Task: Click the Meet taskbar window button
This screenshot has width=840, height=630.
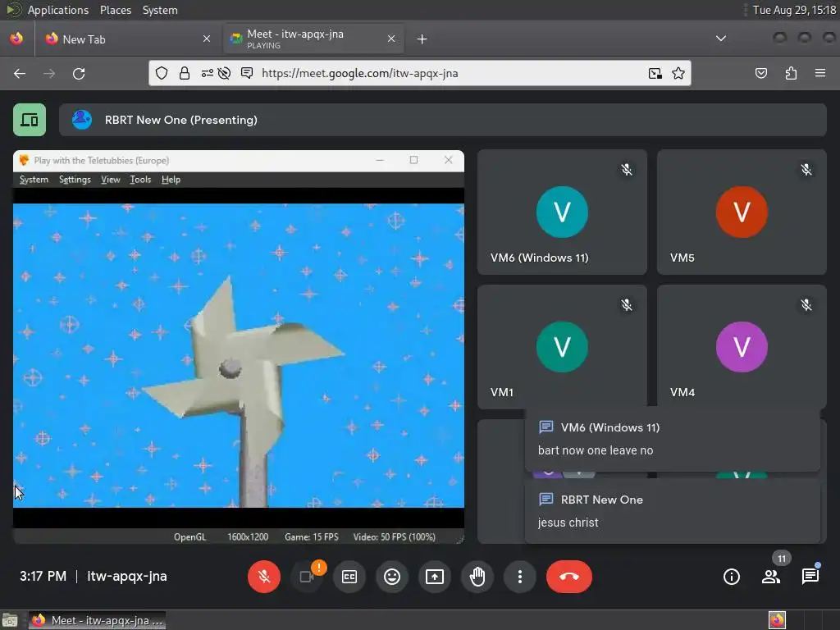Action: pos(97,620)
